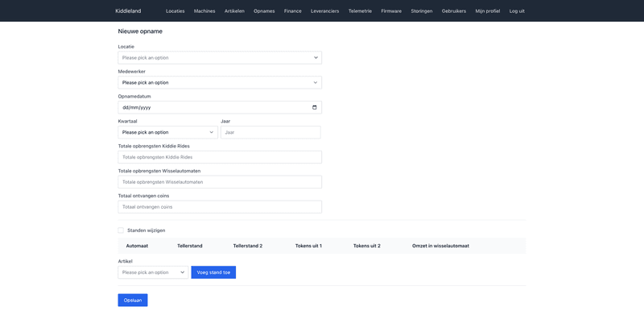Open the Machines page
Image resolution: width=644 pixels, height=336 pixels.
pyautogui.click(x=204, y=10)
